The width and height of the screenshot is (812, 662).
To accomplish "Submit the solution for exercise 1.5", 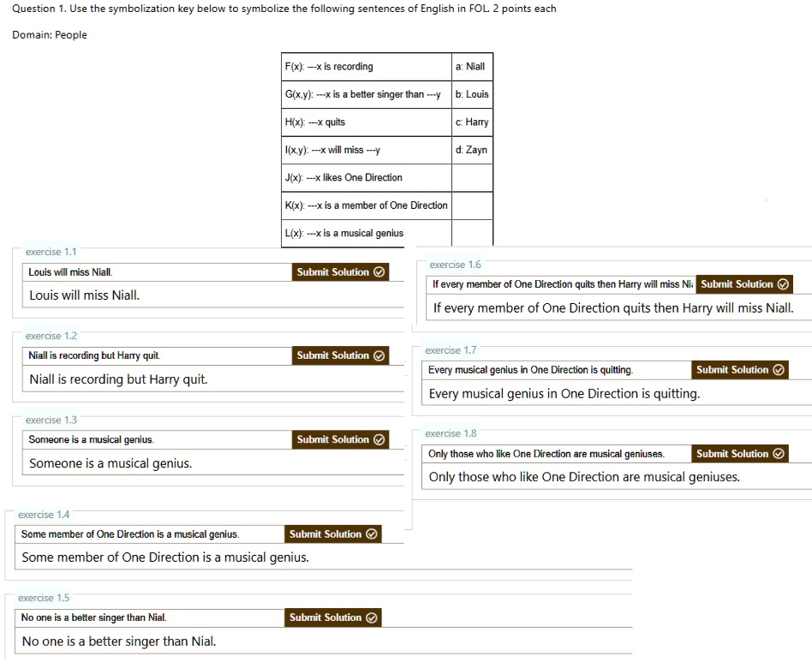I will 332,617.
